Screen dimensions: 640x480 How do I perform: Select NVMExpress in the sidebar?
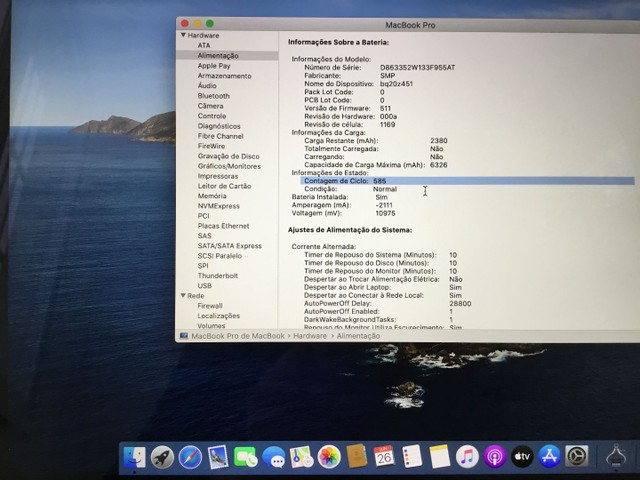218,206
